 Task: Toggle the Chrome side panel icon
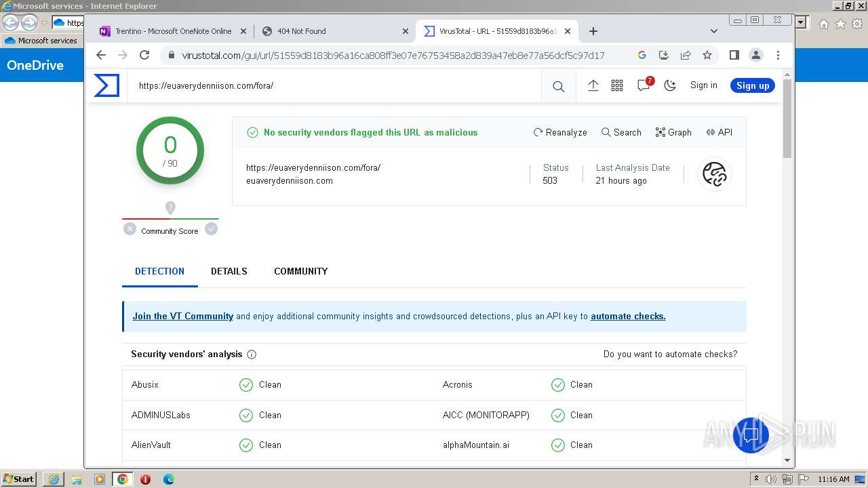point(734,55)
